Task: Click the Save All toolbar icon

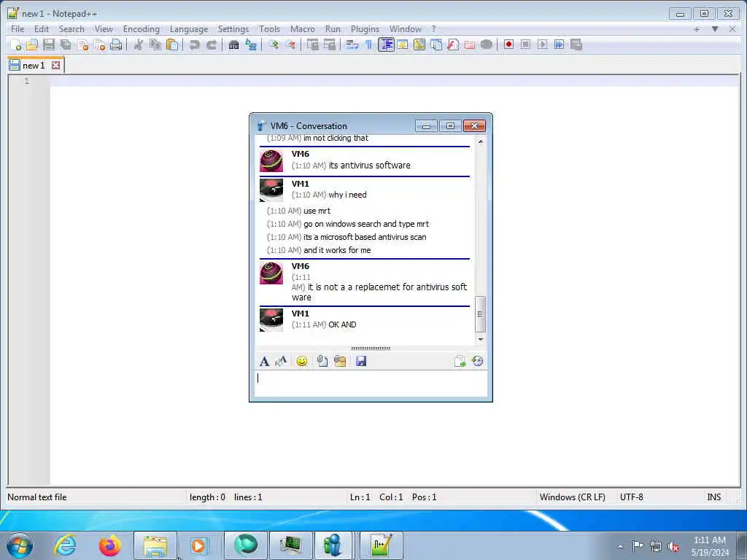Action: tap(66, 44)
